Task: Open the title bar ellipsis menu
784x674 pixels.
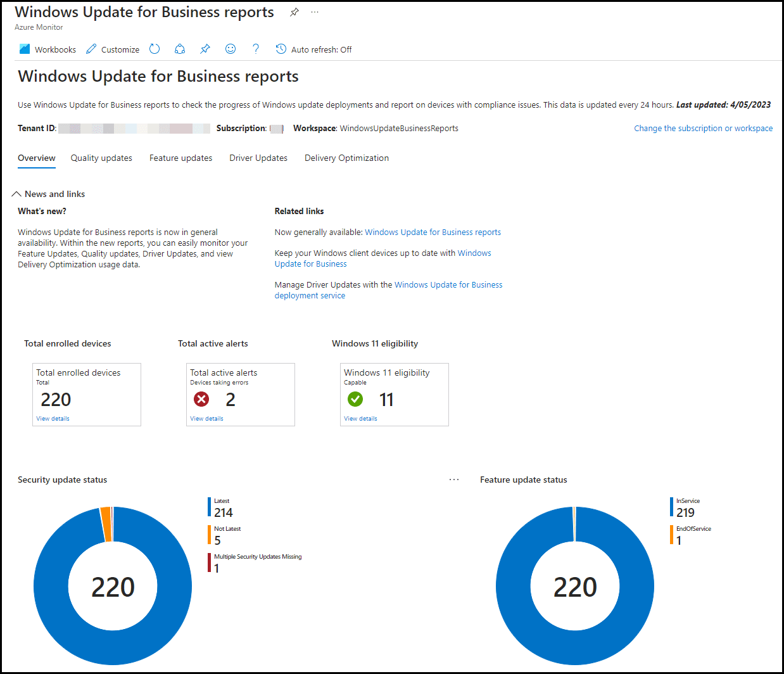Action: pyautogui.click(x=315, y=11)
